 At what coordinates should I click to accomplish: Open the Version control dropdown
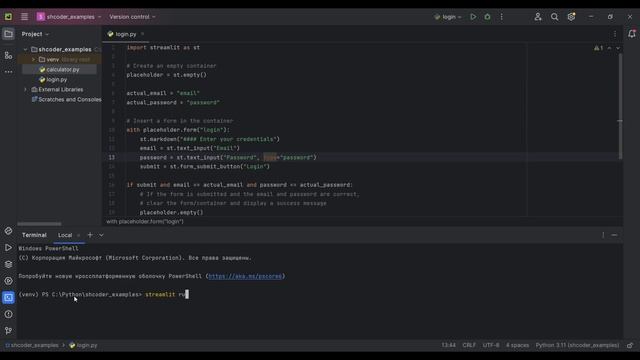point(132,17)
